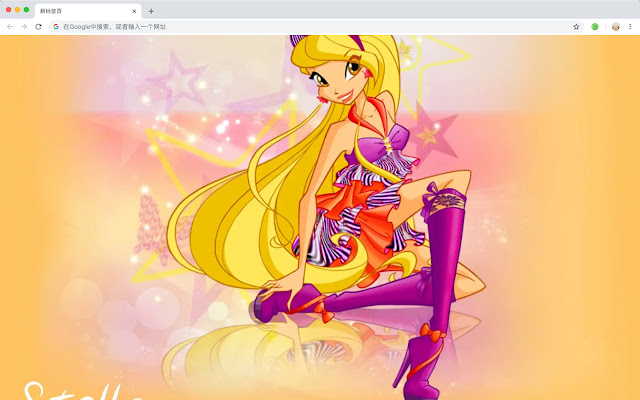Close the 新标签页 tab
The height and width of the screenshot is (400, 640).
pyautogui.click(x=134, y=11)
